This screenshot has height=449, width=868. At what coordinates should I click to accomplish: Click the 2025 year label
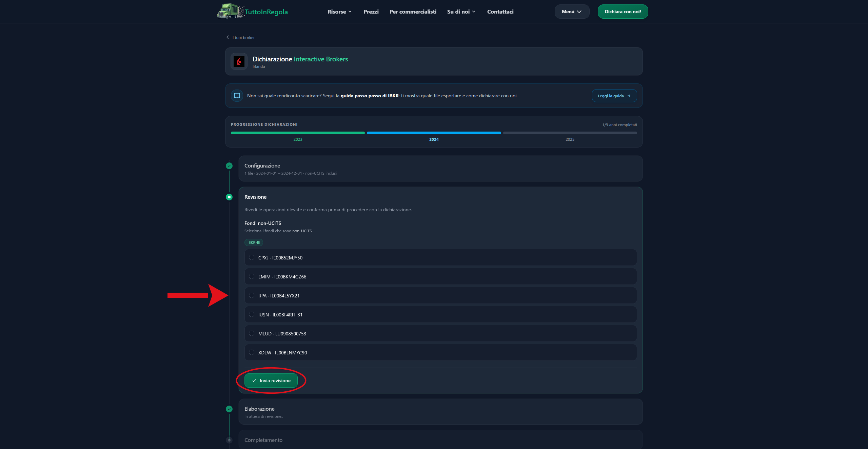point(570,139)
